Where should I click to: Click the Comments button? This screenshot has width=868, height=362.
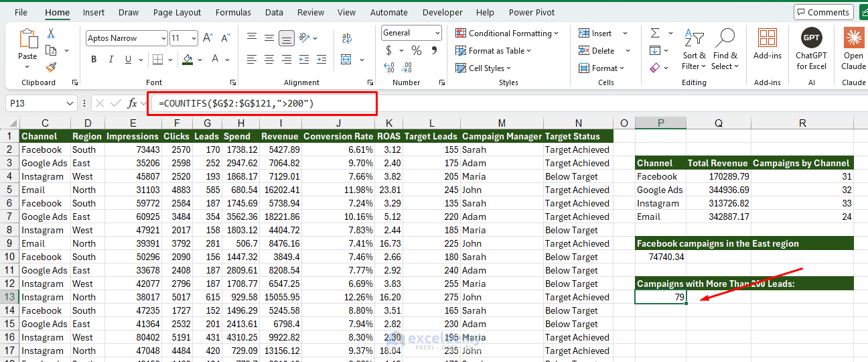coord(822,12)
